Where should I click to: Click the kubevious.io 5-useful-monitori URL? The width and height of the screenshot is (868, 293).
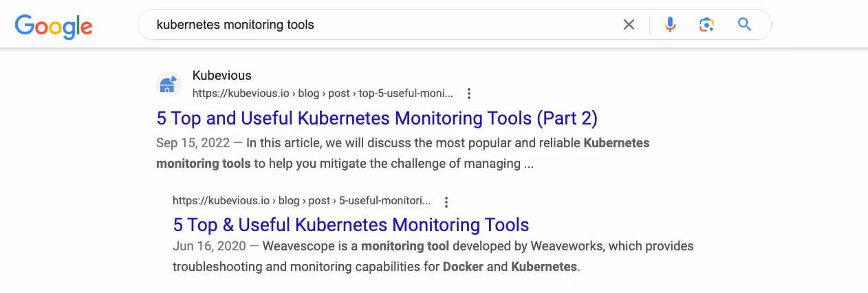point(301,202)
